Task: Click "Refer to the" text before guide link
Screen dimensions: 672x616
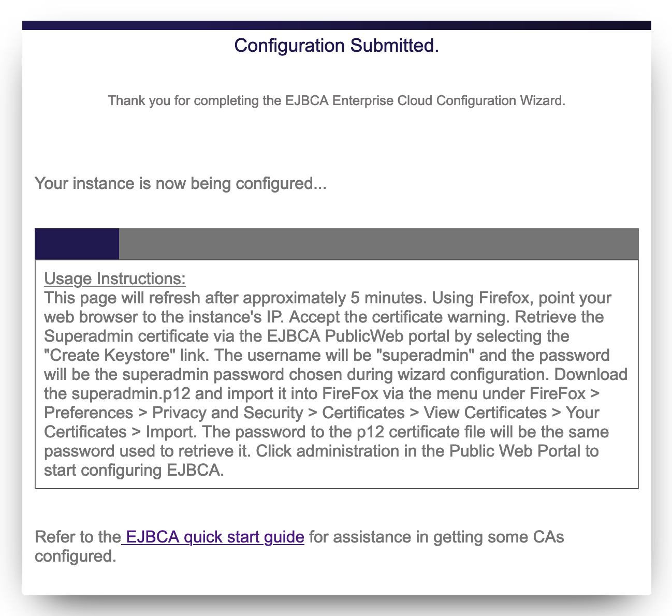Action: 78,537
